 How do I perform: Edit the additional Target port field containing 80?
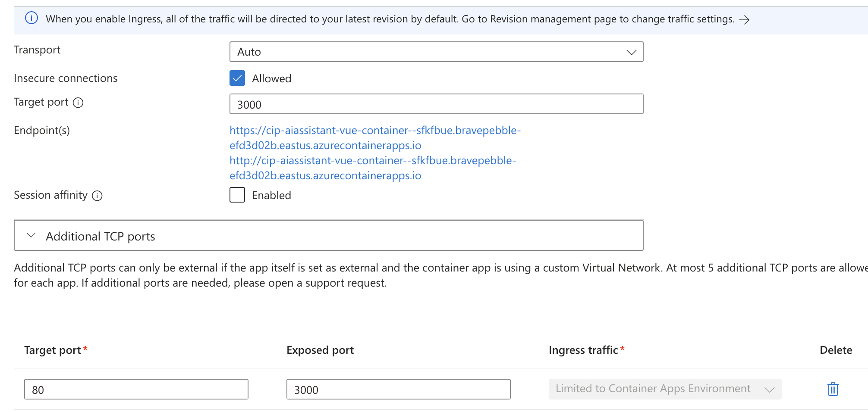click(x=136, y=389)
